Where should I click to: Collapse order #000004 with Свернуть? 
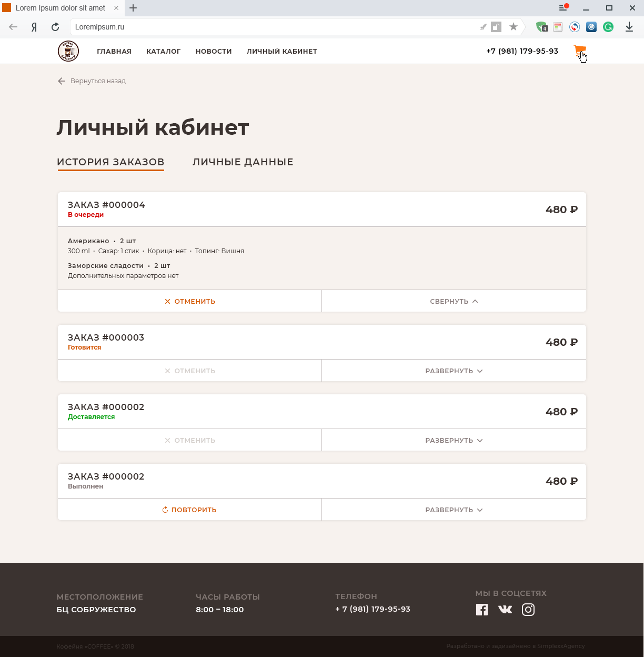pos(454,301)
